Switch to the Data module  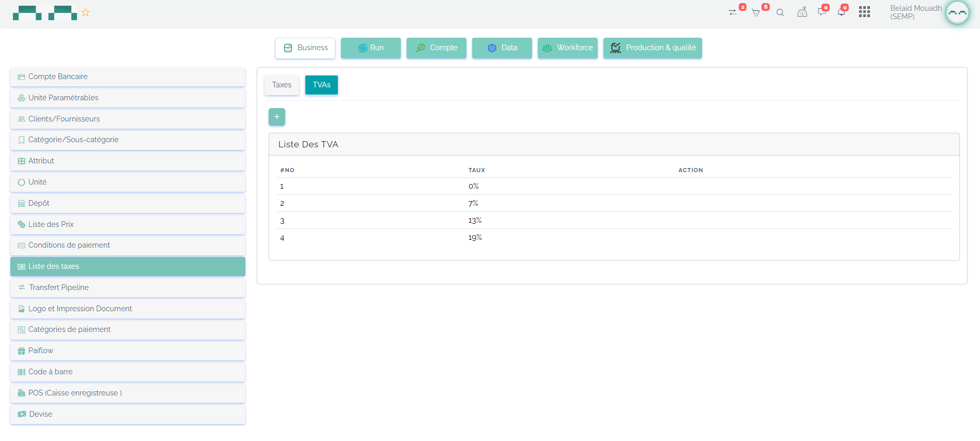[502, 48]
